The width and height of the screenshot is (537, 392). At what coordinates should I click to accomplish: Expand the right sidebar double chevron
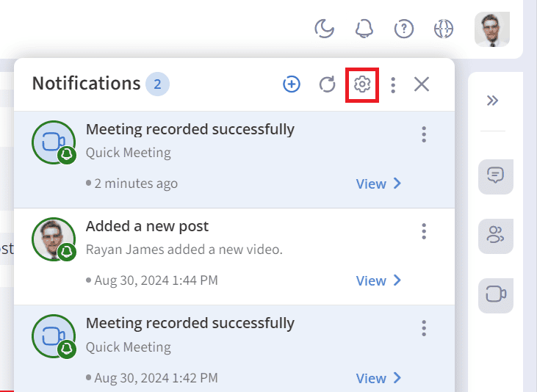click(493, 101)
